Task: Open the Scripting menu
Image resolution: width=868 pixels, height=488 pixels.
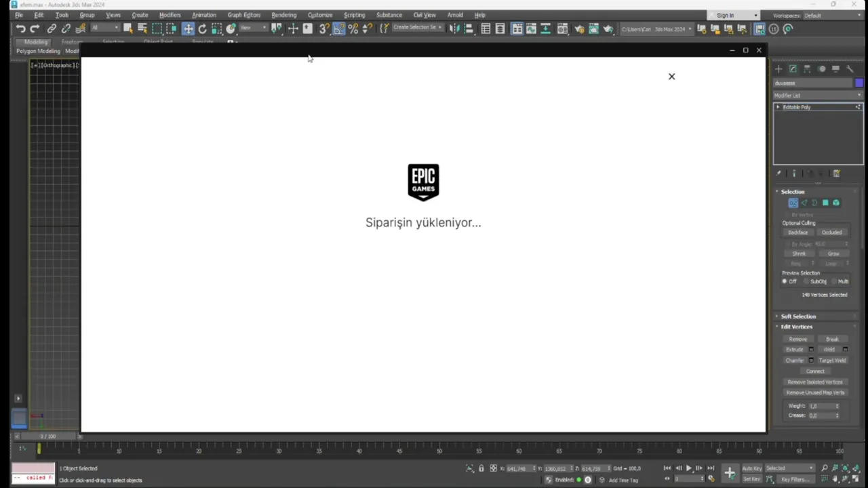Action: 354,15
